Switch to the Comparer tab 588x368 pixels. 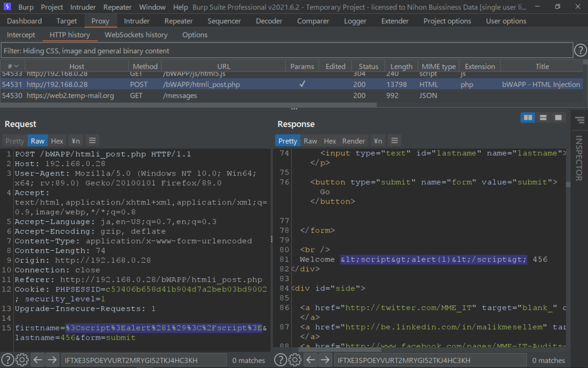coord(313,21)
